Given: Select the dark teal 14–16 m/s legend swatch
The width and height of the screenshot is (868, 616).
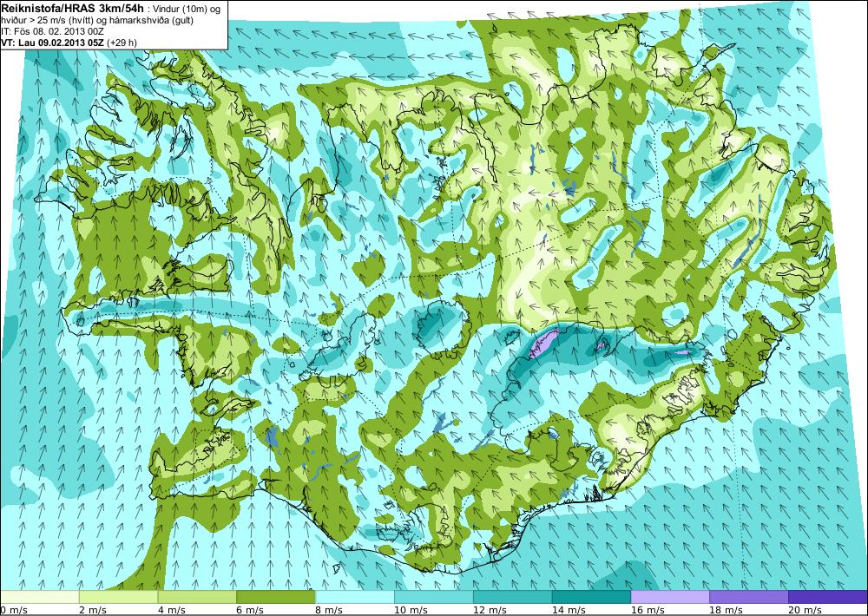Looking at the screenshot, I should pos(591,597).
